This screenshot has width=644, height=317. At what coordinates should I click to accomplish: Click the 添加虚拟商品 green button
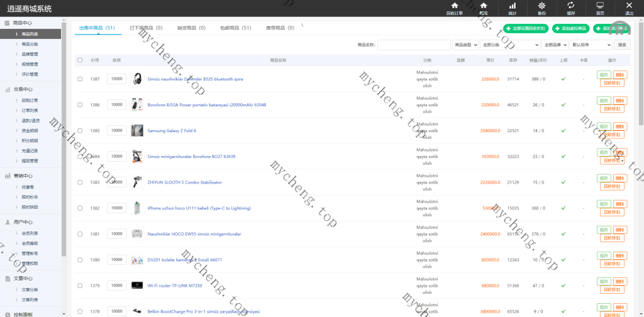[x=570, y=28]
